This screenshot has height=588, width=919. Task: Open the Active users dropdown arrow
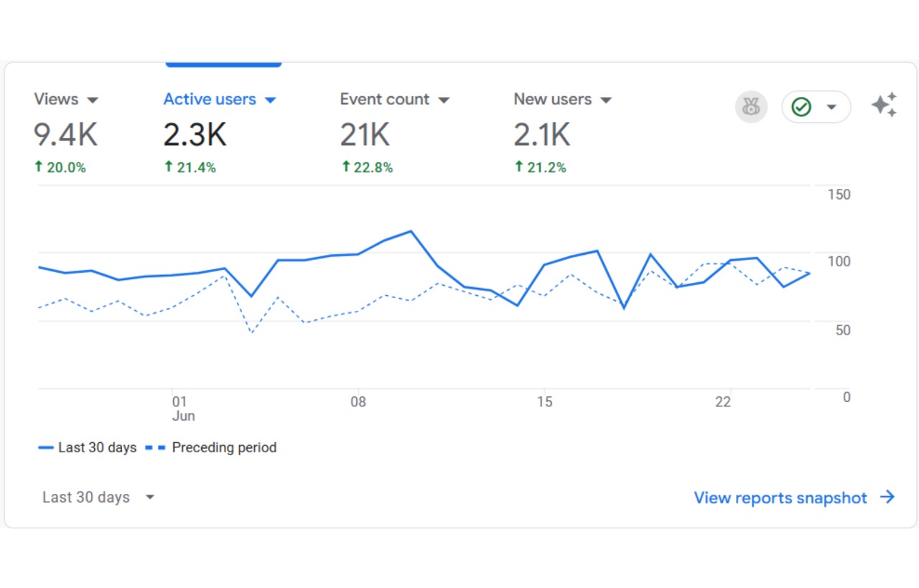click(x=270, y=100)
